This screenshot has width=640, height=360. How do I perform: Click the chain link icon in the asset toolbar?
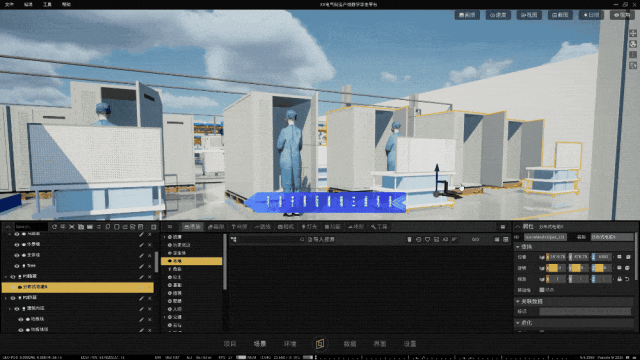click(475, 239)
